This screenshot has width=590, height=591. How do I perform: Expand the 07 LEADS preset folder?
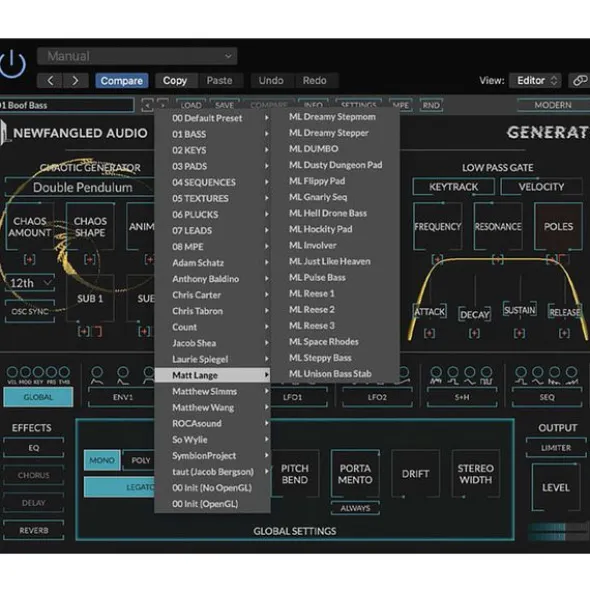click(212, 230)
